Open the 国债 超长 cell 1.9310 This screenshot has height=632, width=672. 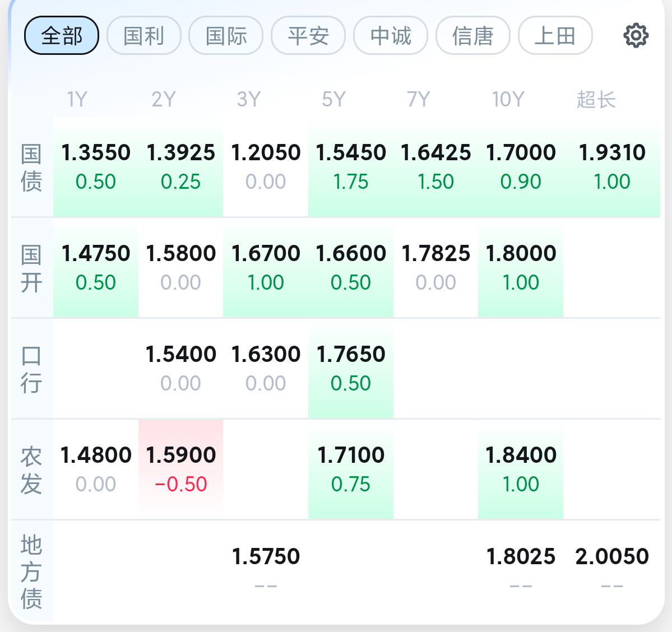[612, 166]
